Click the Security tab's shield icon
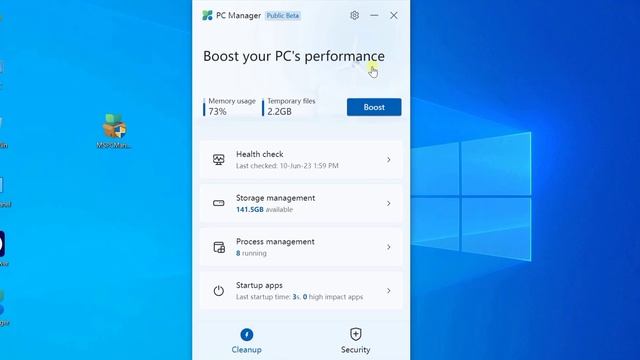The width and height of the screenshot is (640, 360). [x=356, y=334]
